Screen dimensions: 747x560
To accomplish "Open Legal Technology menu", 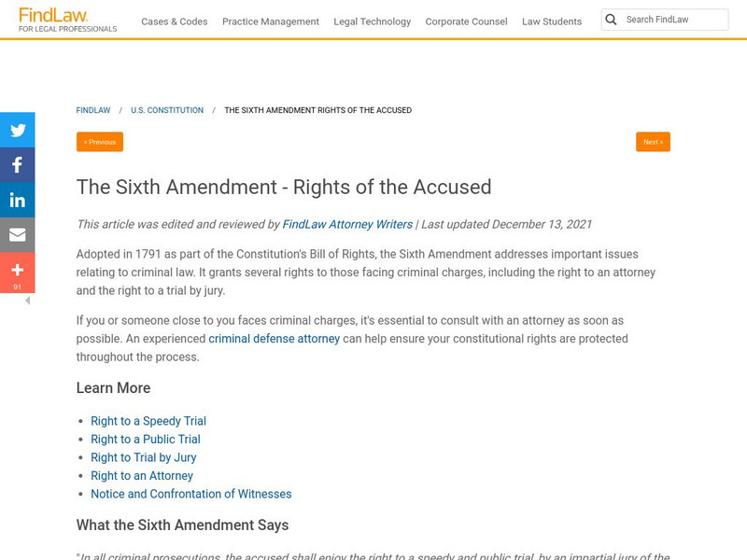I will coord(372,21).
